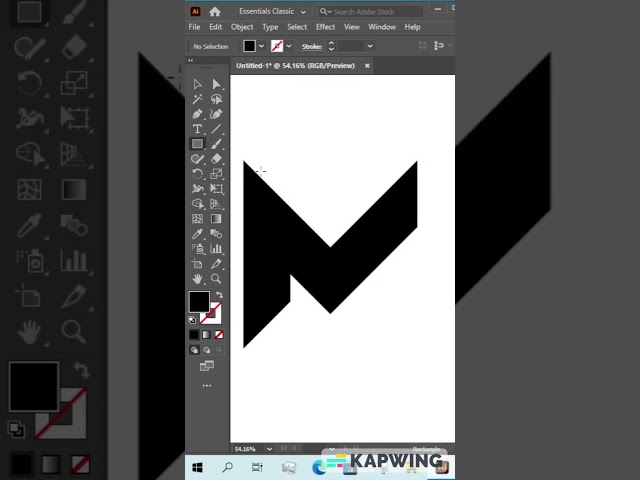Open the Object menu

(x=242, y=27)
